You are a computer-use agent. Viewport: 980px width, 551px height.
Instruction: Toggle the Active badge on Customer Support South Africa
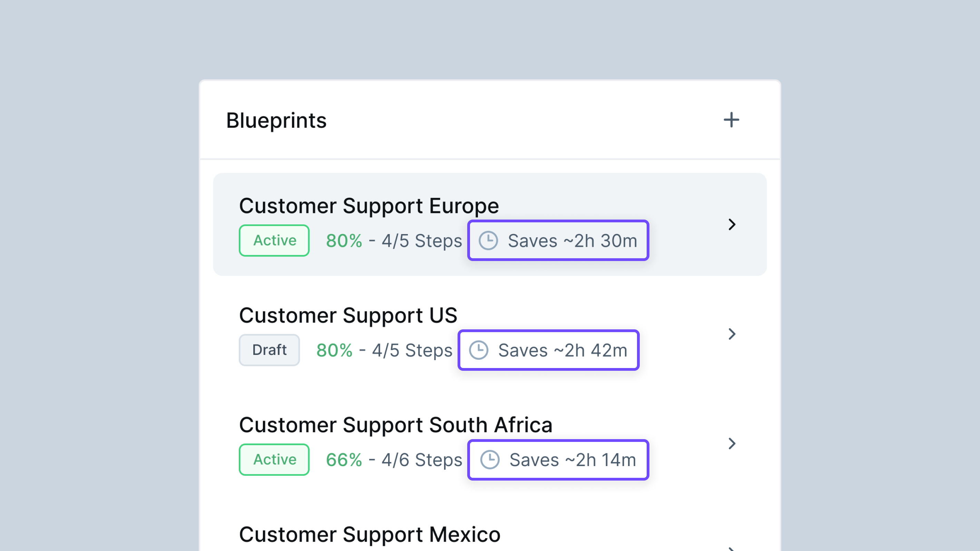[274, 459]
